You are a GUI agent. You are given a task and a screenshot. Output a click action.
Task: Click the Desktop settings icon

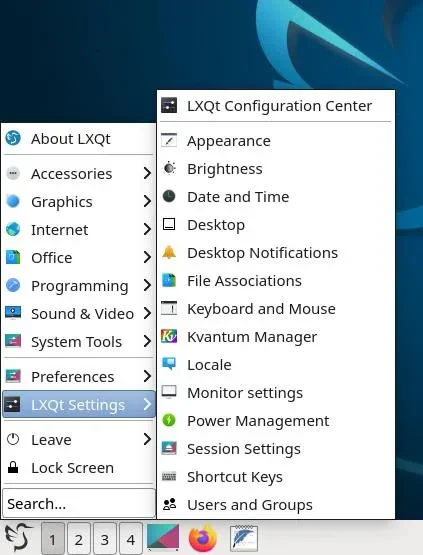click(x=169, y=224)
